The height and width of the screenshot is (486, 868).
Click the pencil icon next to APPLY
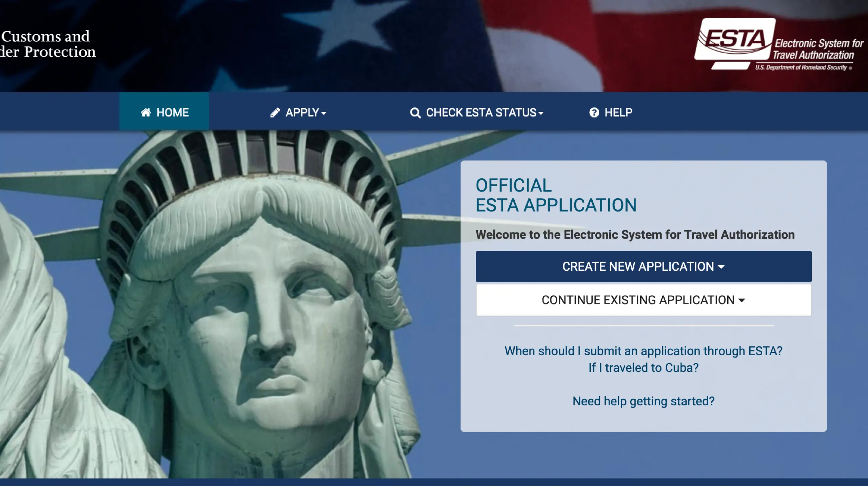275,113
